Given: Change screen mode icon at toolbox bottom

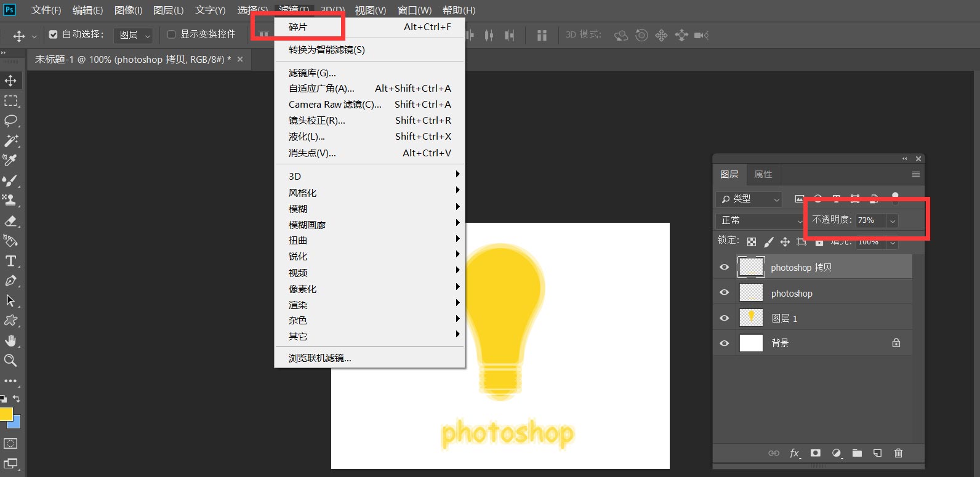Looking at the screenshot, I should click(x=10, y=463).
